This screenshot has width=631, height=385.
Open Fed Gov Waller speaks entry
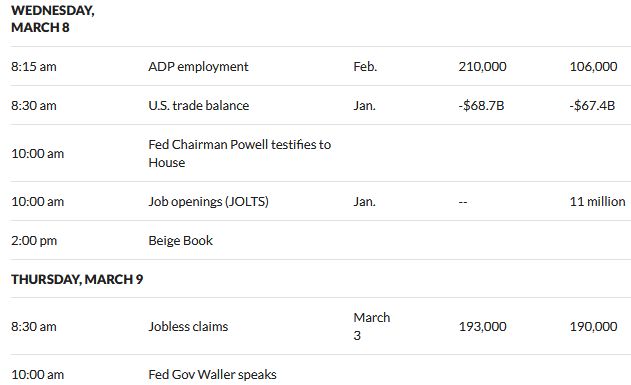coord(212,375)
